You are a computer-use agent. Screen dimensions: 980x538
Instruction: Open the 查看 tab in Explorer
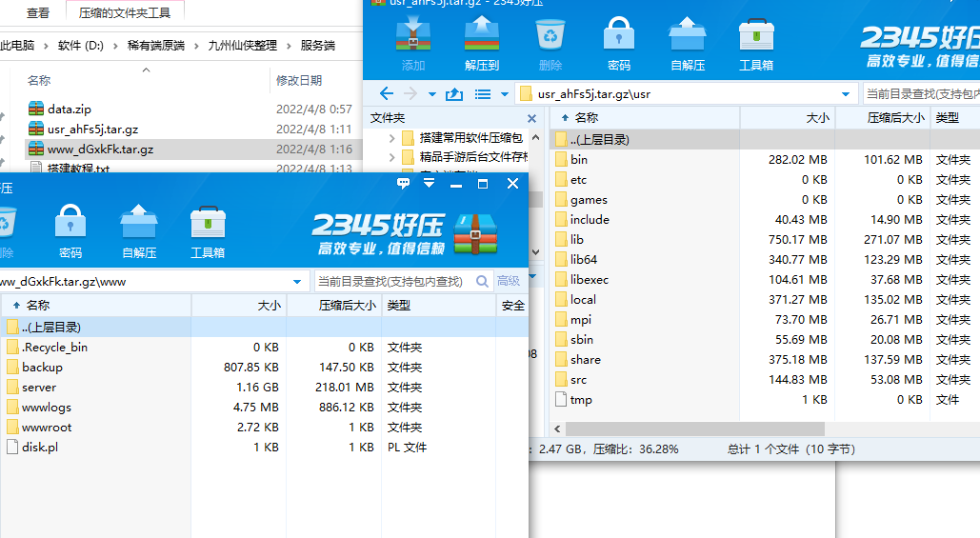point(38,12)
